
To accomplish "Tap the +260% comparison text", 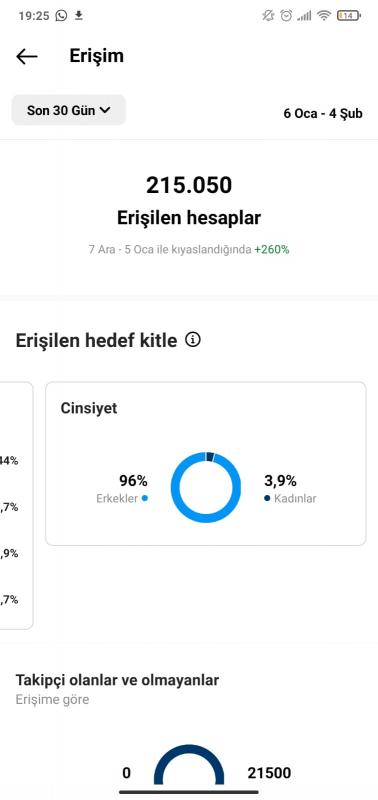I will [x=272, y=250].
